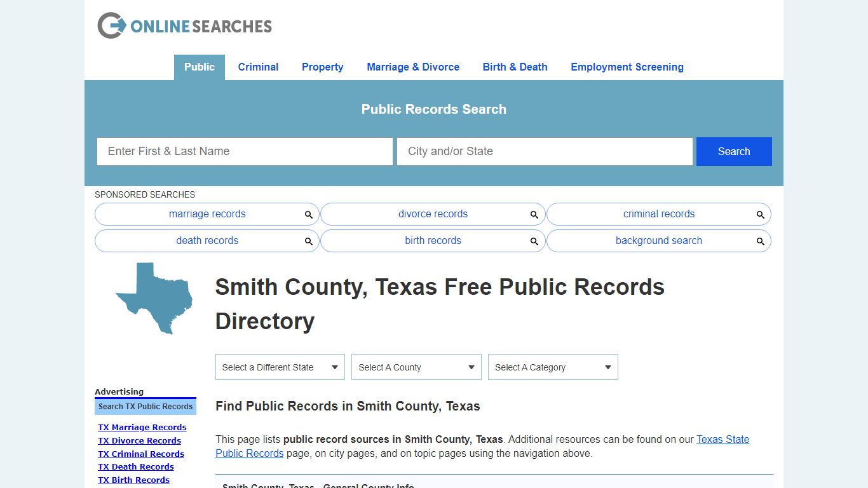Open the TX Death Records link
The width and height of the screenshot is (868, 488).
[136, 467]
